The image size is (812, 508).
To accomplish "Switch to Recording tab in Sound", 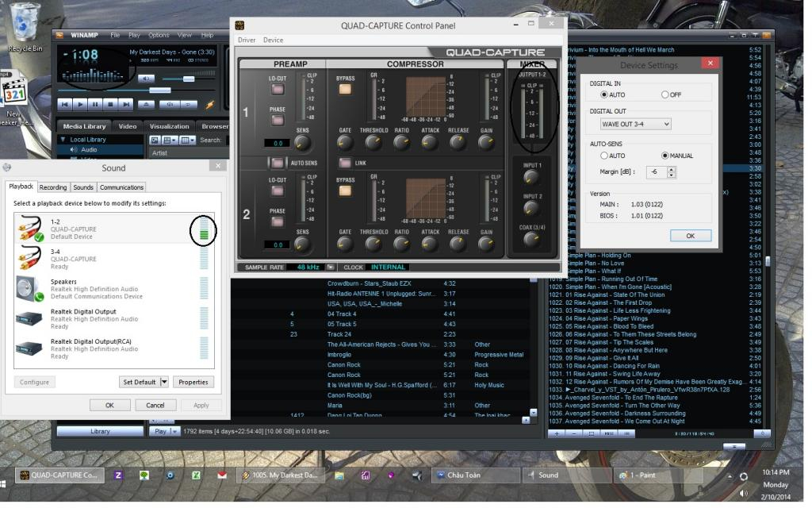I will pos(53,187).
